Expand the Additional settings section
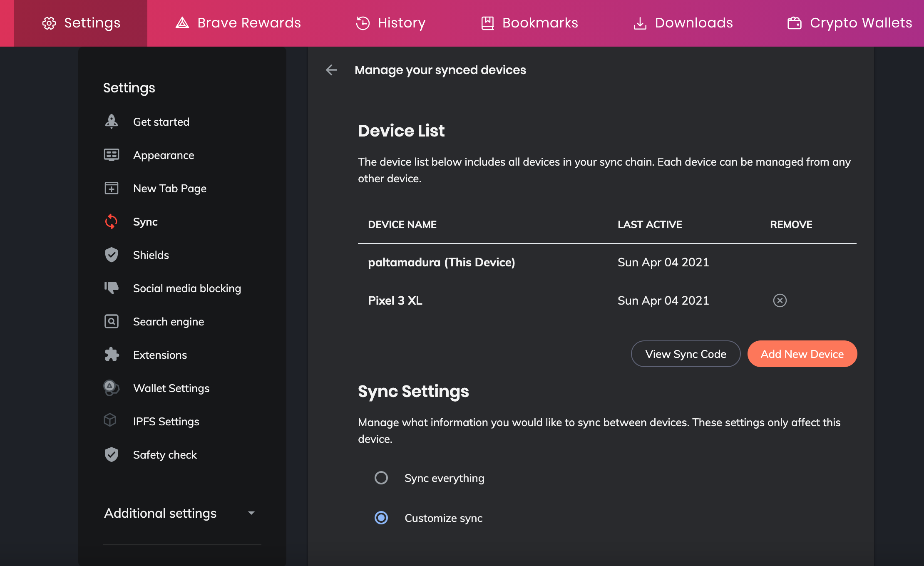Viewport: 924px width, 566px height. coord(251,513)
